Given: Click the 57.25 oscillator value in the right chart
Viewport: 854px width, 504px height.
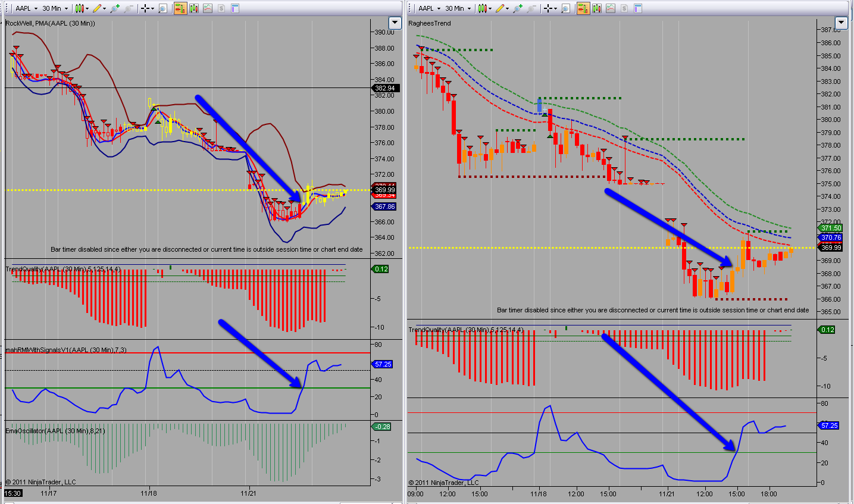Looking at the screenshot, I should coord(829,425).
